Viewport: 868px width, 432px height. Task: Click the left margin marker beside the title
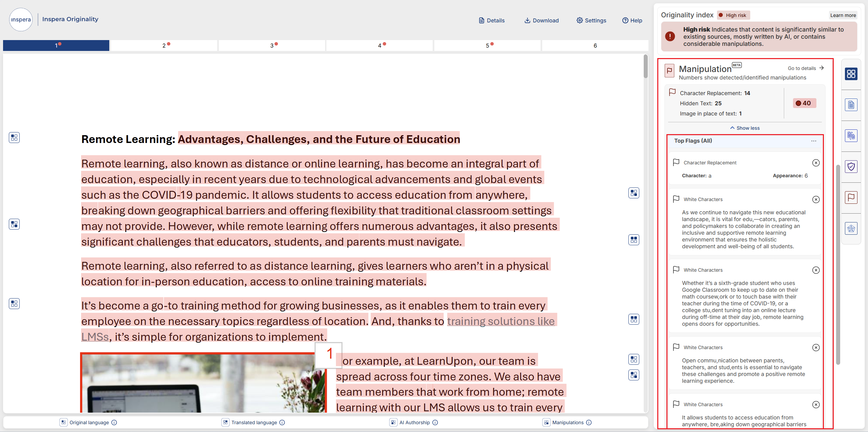pos(14,138)
